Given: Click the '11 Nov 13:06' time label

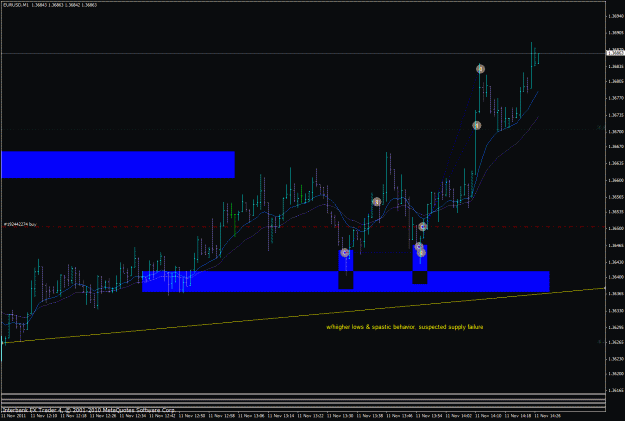Looking at the screenshot, I should coord(252,416).
